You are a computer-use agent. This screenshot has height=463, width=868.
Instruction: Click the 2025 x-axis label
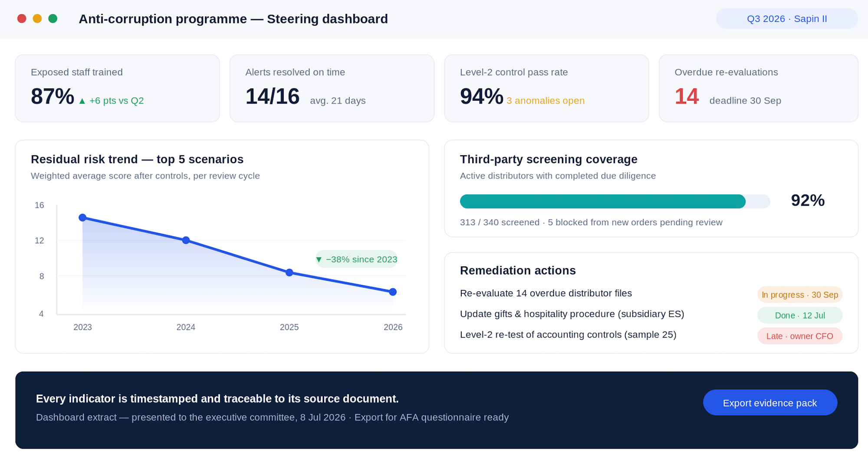click(289, 327)
